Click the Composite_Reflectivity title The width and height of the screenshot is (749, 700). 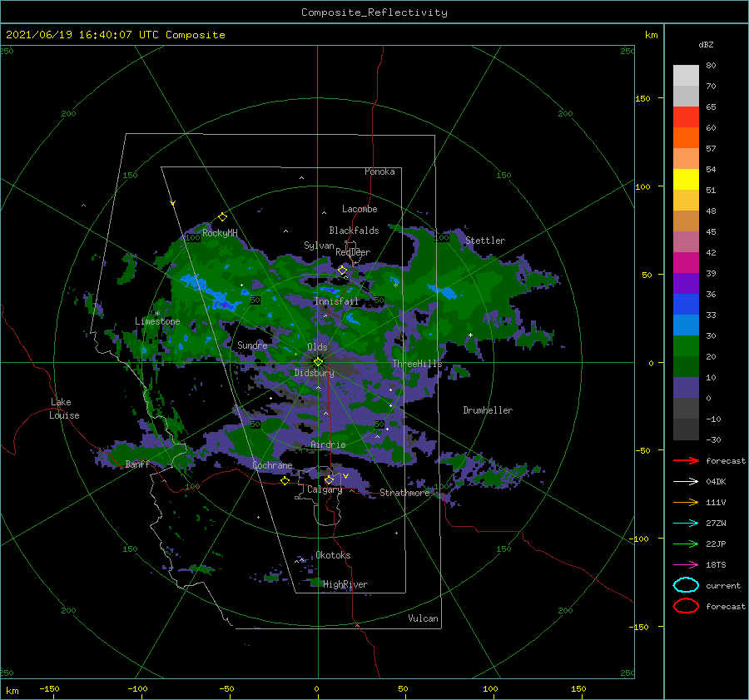coord(374,12)
